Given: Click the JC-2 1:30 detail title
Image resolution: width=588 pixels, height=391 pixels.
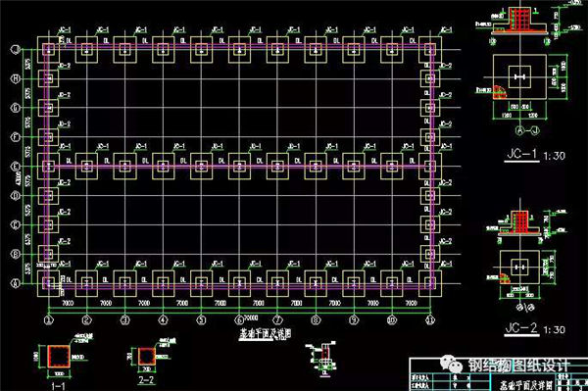Looking at the screenshot, I should [536, 328].
